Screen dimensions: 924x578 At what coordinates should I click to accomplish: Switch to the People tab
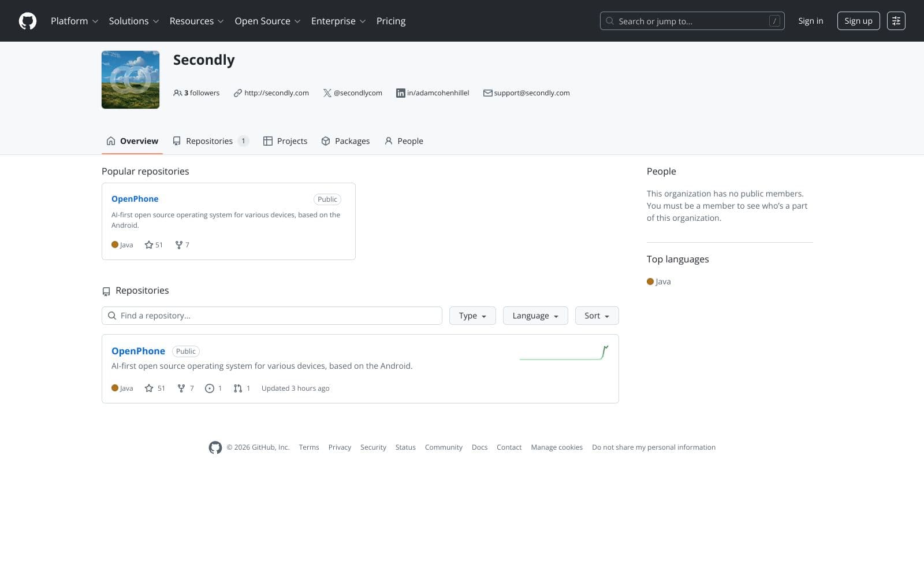pyautogui.click(x=404, y=141)
